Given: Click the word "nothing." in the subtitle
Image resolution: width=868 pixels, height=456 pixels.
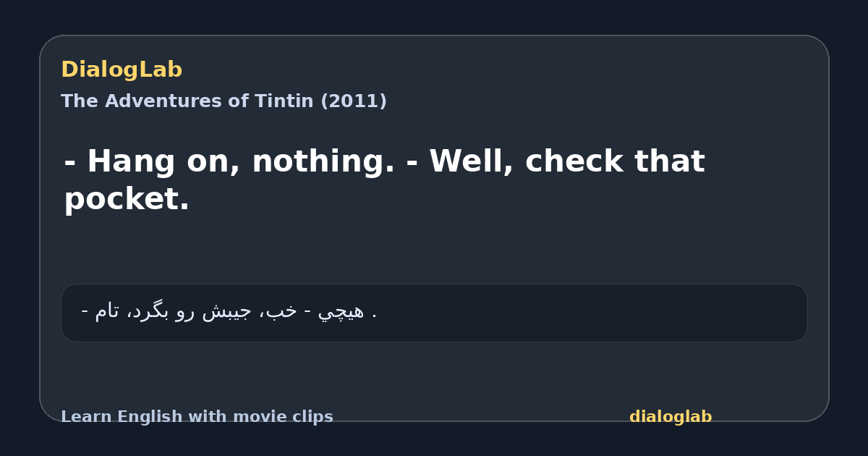Looking at the screenshot, I should click(323, 162).
